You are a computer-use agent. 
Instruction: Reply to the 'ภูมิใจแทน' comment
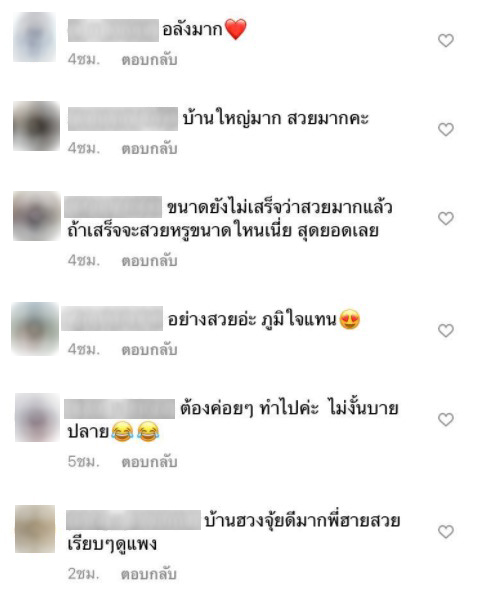click(149, 350)
